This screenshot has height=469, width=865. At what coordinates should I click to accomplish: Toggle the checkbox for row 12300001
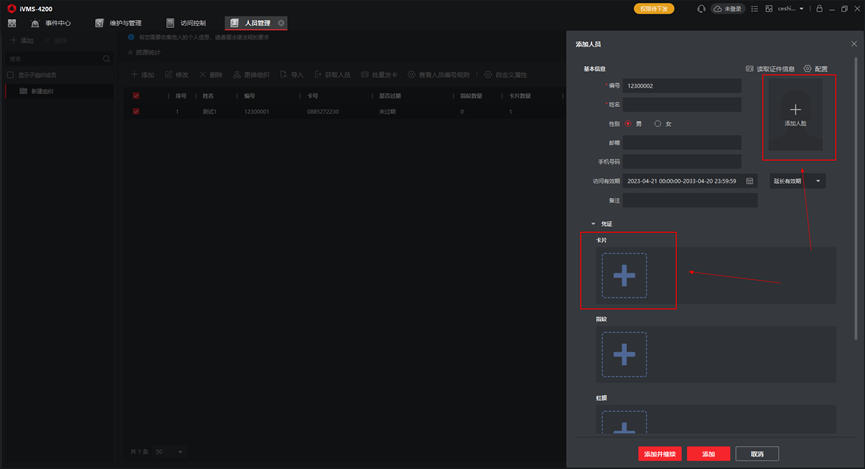click(x=136, y=111)
